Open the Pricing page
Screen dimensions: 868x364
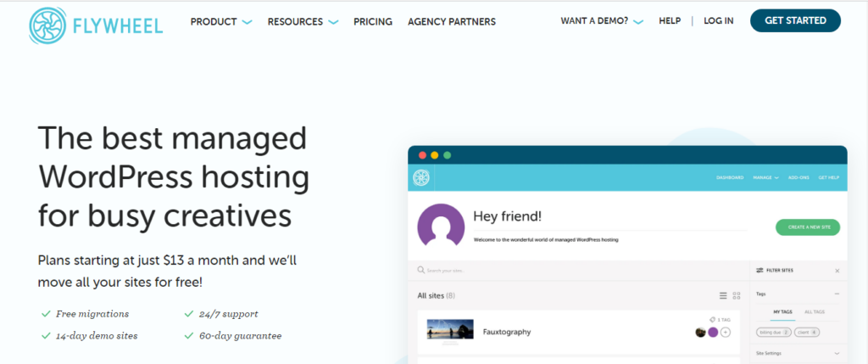(373, 21)
